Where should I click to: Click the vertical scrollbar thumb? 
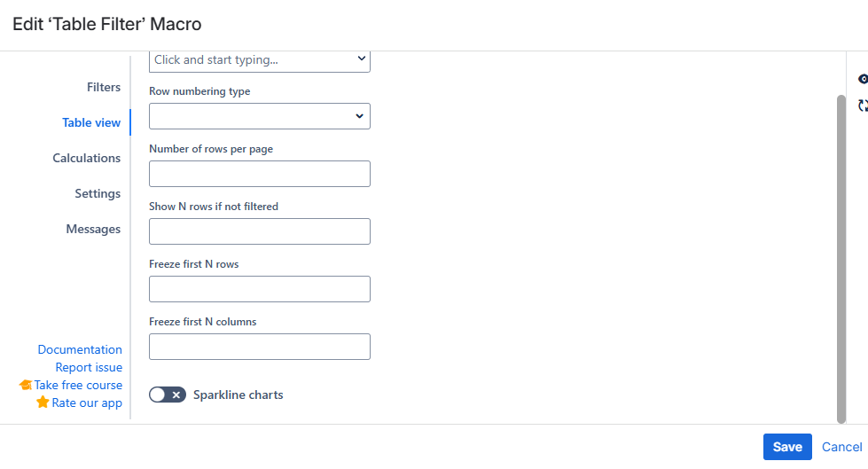tap(841, 259)
